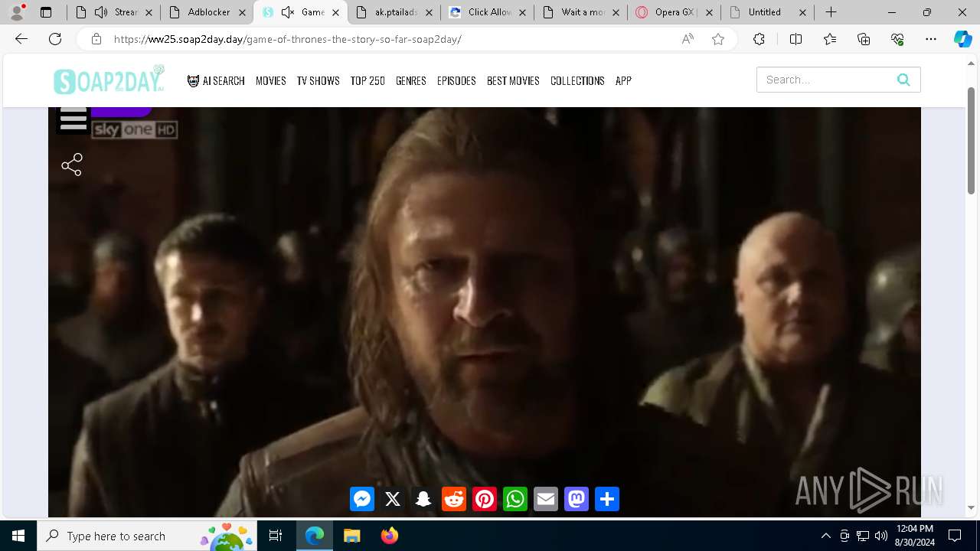The width and height of the screenshot is (980, 551).
Task: Open tab actions menu button
Action: point(46,12)
